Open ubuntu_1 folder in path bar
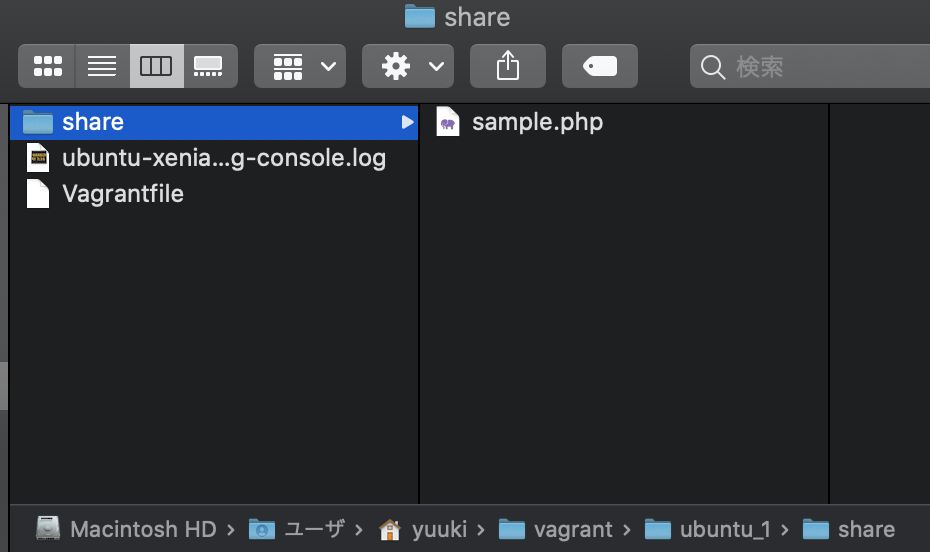Screen dimensions: 930x552 pos(725,529)
